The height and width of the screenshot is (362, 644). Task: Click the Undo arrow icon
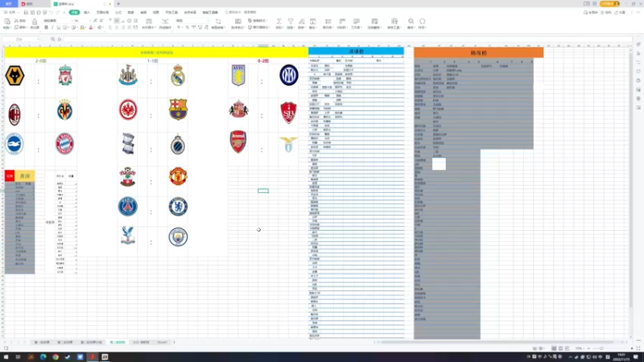[x=51, y=12]
